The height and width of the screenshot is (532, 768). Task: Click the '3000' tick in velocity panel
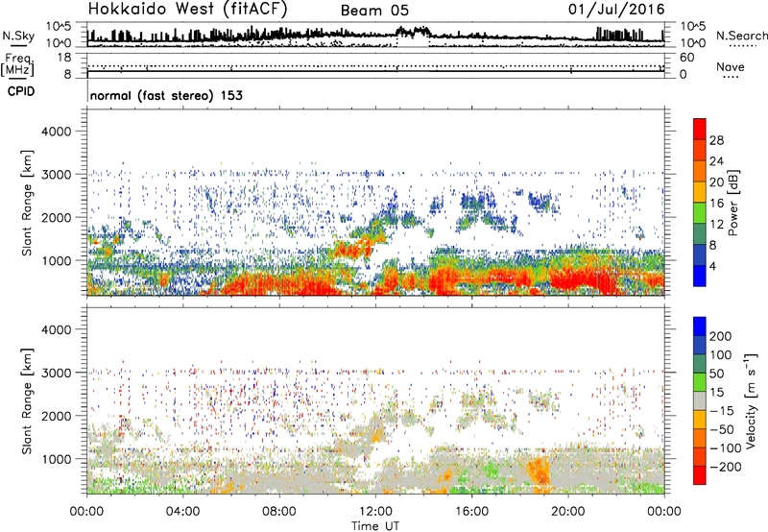coord(56,373)
